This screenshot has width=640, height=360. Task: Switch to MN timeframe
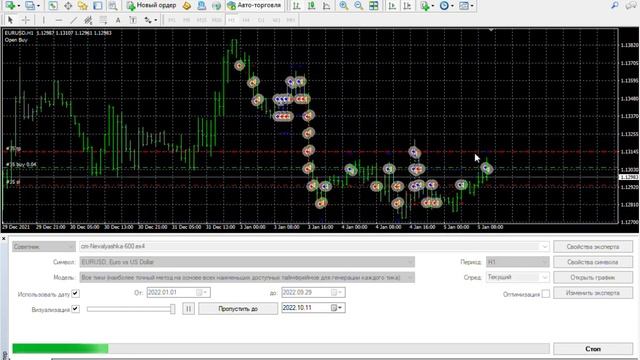(291, 20)
